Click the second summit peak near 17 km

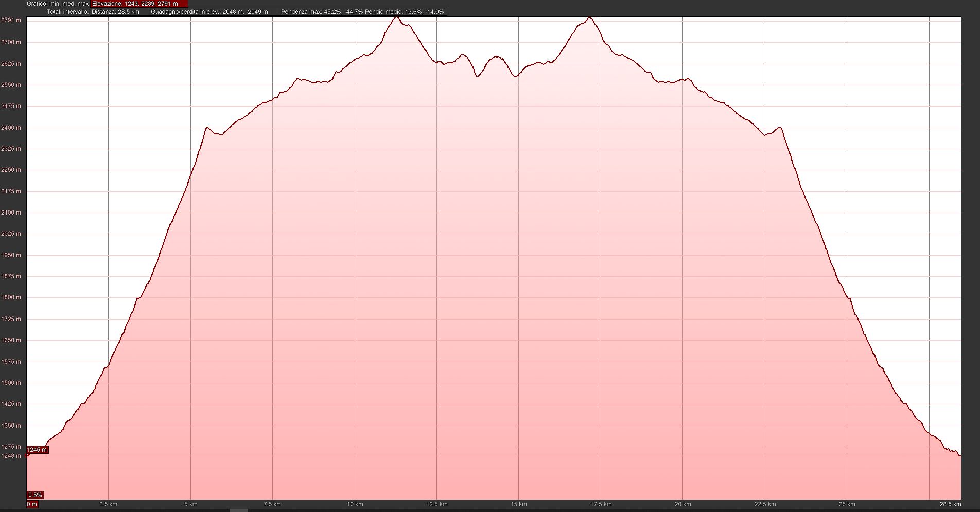pyautogui.click(x=589, y=18)
